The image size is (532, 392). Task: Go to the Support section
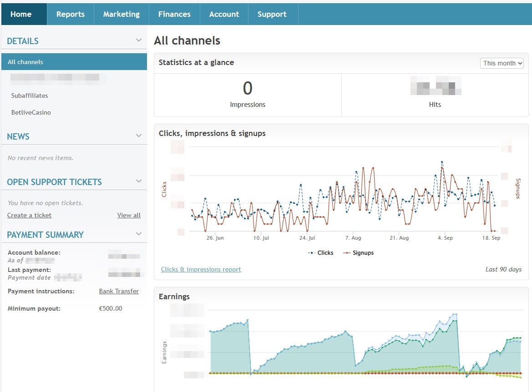point(272,14)
